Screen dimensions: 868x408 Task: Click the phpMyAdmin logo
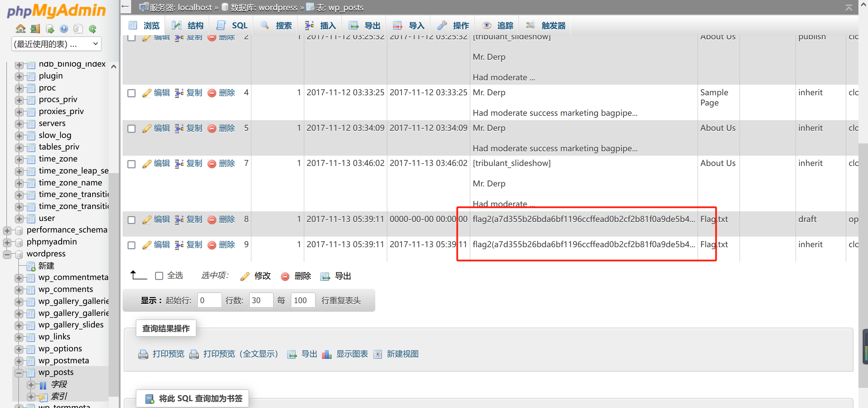pos(56,11)
